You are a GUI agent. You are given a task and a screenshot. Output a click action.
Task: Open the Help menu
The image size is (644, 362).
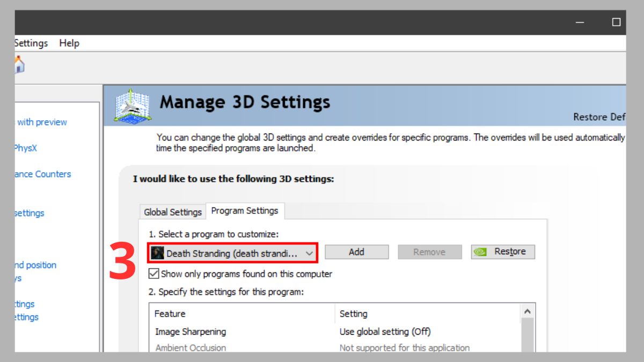[x=69, y=43]
